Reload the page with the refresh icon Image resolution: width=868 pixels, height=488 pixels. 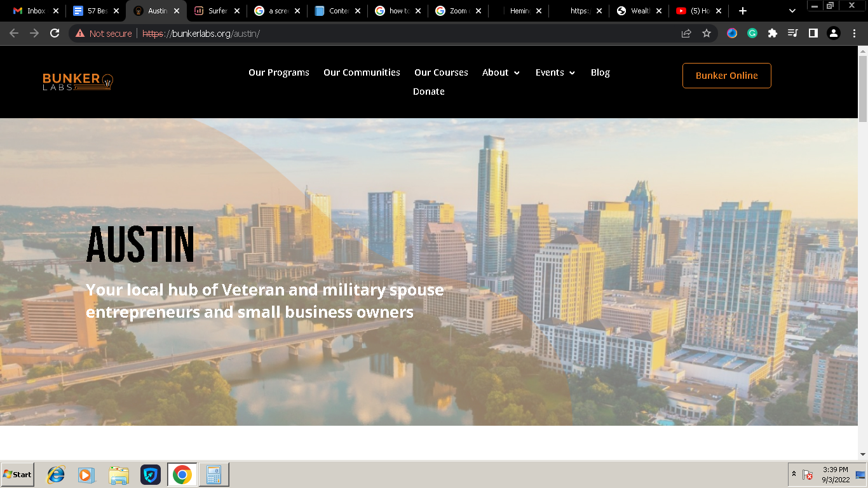tap(55, 33)
